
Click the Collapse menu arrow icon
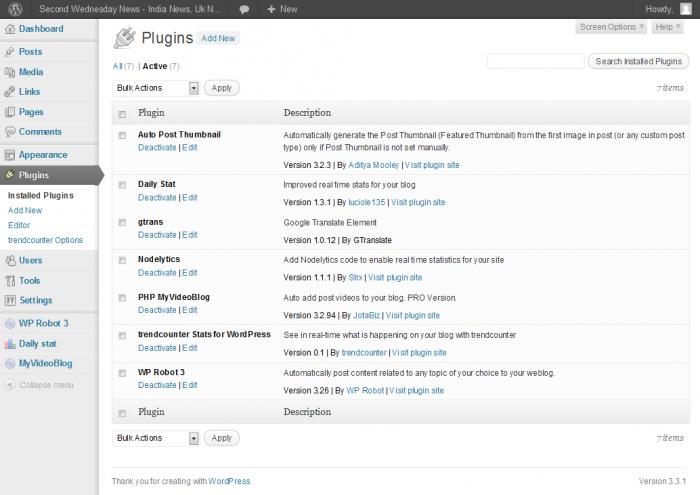coord(9,385)
